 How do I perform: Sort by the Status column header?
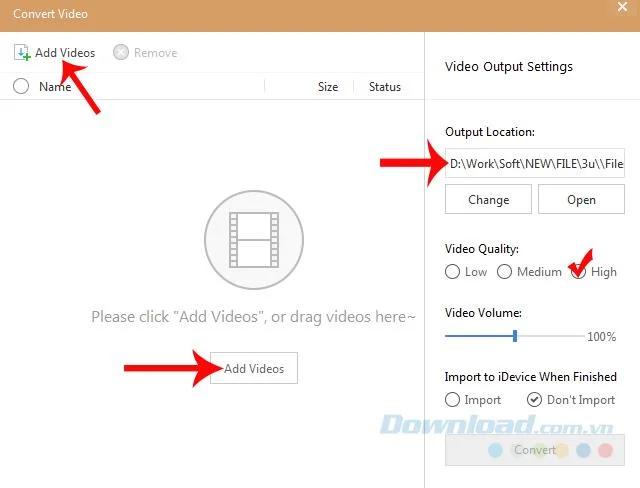click(x=384, y=87)
